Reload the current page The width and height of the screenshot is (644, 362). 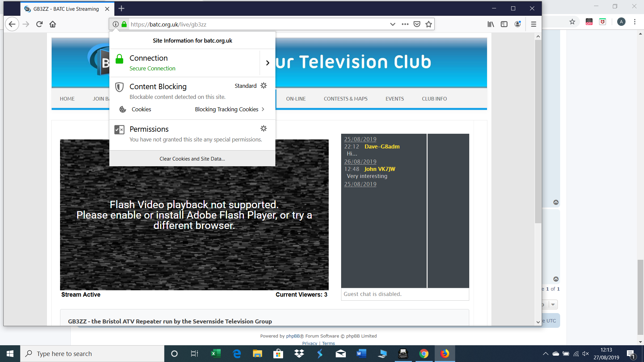pyautogui.click(x=39, y=24)
